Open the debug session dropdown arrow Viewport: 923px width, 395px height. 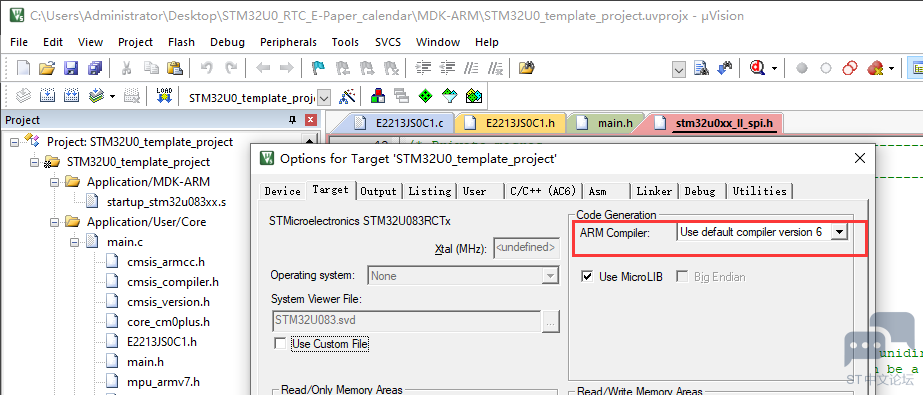(774, 68)
